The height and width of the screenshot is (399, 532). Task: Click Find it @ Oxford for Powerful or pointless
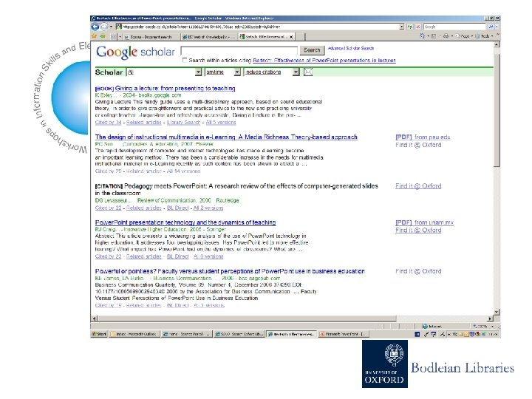[418, 271]
